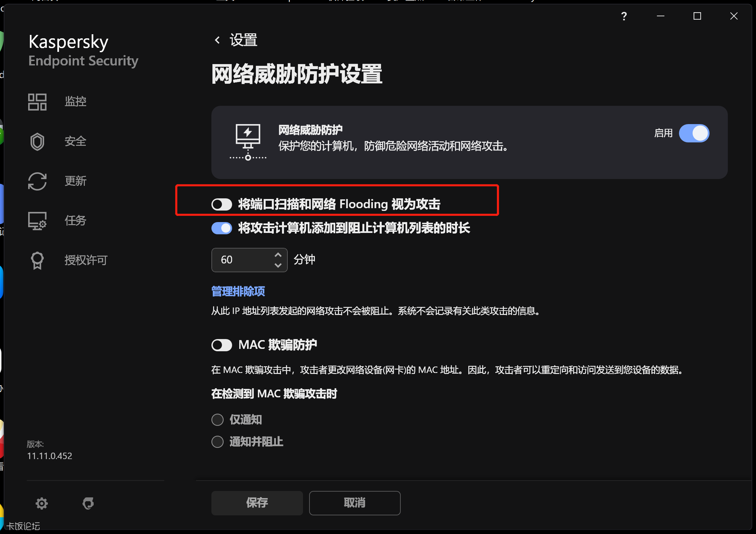756x534 pixels.
Task: Click the 版本: label
Action: tap(35, 444)
